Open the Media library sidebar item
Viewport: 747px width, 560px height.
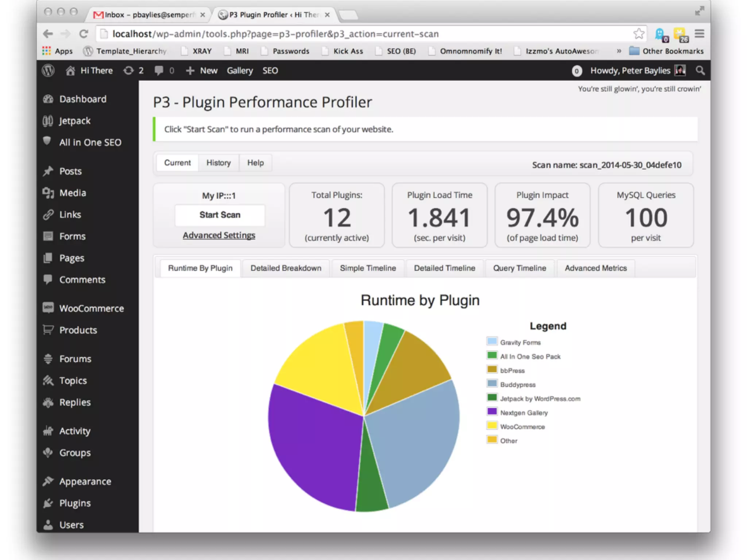pos(73,192)
